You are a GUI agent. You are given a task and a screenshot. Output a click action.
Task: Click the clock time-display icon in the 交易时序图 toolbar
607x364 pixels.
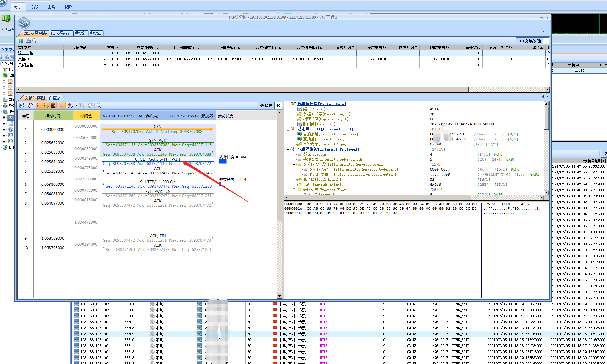coord(90,105)
